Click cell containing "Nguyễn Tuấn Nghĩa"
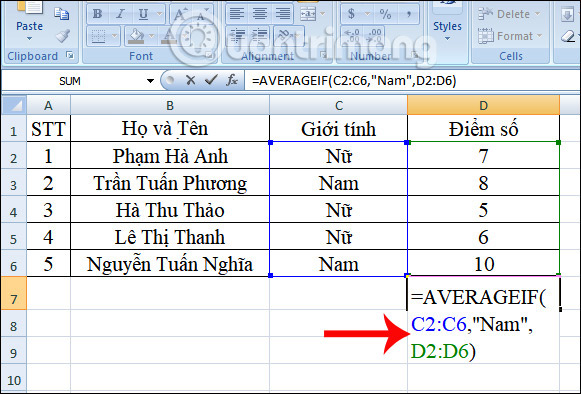 pos(170,264)
